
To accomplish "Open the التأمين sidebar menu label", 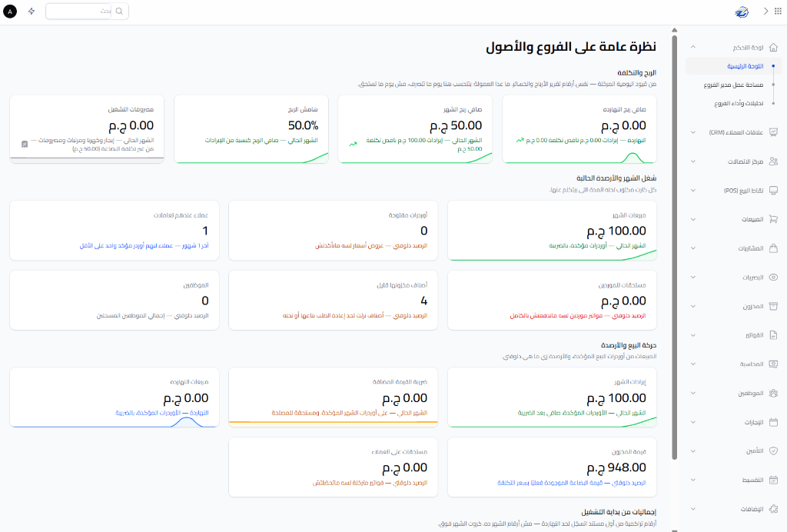I will tap(755, 451).
